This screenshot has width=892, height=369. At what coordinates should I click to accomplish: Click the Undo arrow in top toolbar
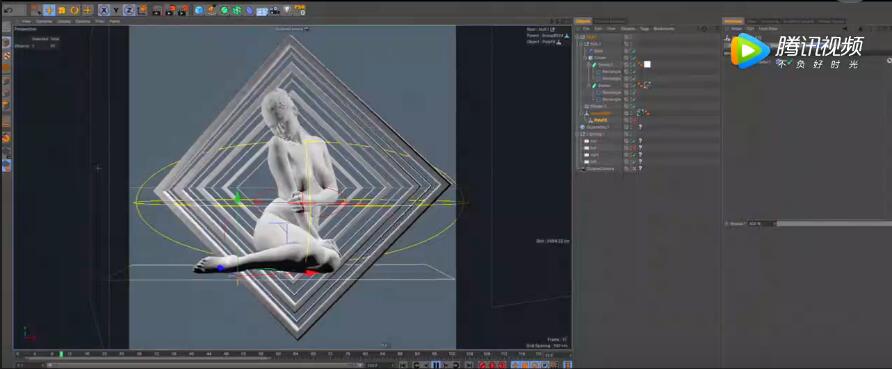point(9,10)
